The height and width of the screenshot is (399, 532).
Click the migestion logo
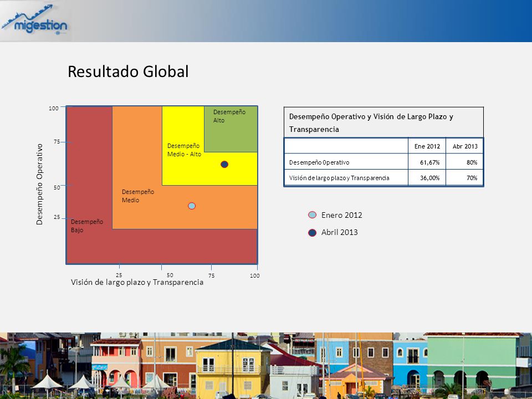(x=34, y=21)
